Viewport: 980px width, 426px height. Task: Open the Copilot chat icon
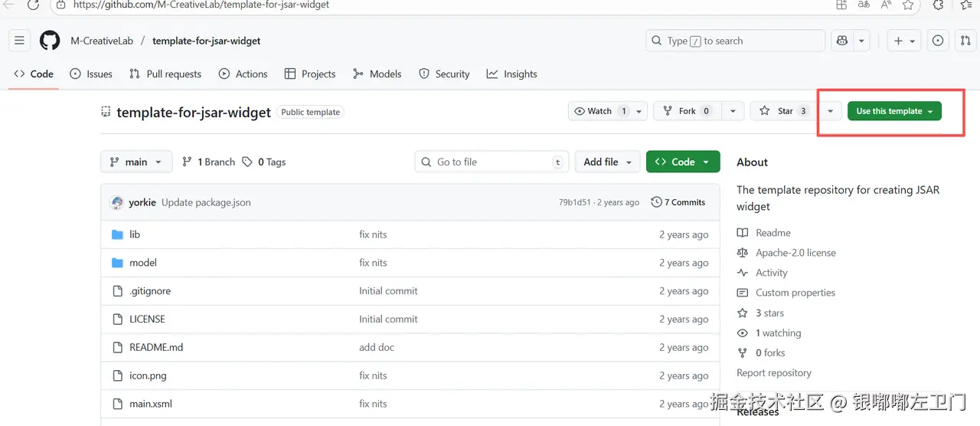[842, 41]
